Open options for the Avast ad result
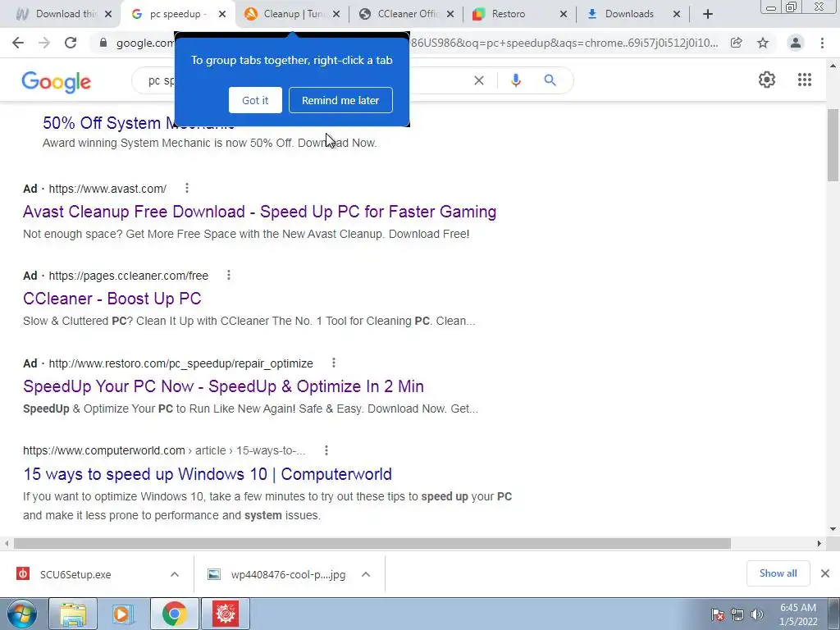This screenshot has height=630, width=840. click(x=186, y=188)
